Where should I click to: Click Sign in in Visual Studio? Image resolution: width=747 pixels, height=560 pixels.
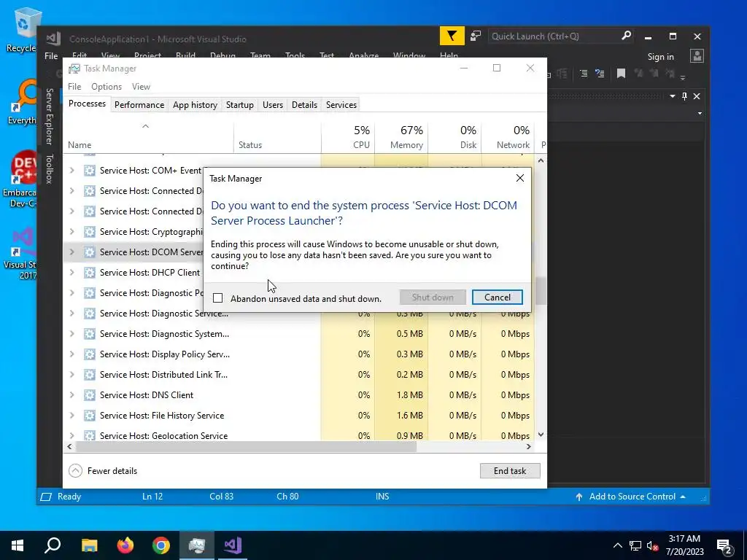(x=661, y=57)
